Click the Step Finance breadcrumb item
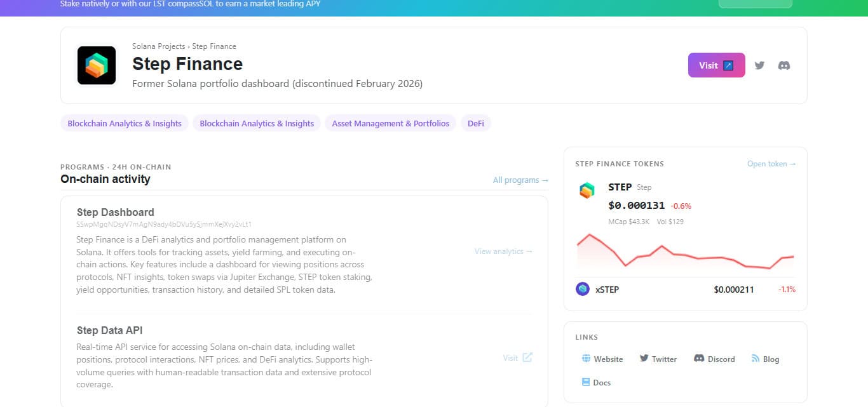 [214, 46]
